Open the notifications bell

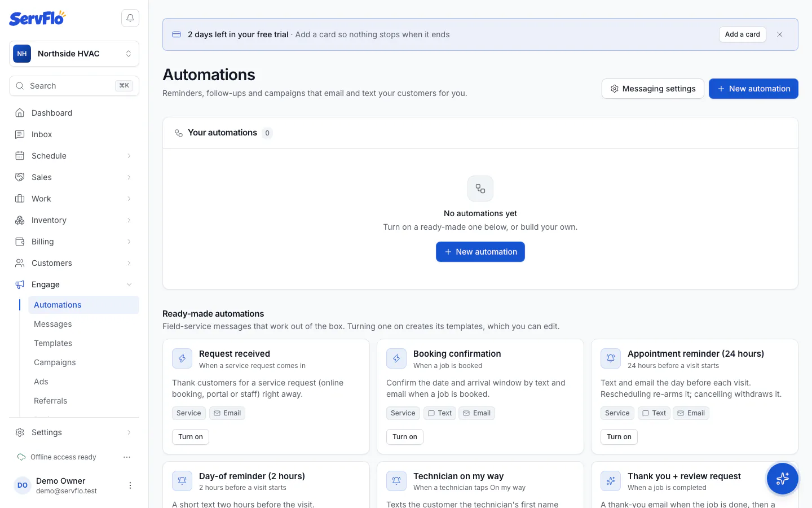(x=130, y=18)
